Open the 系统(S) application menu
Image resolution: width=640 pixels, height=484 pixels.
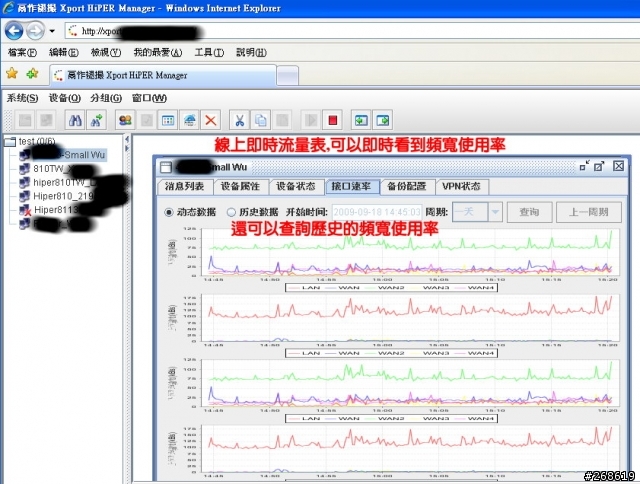pos(22,98)
